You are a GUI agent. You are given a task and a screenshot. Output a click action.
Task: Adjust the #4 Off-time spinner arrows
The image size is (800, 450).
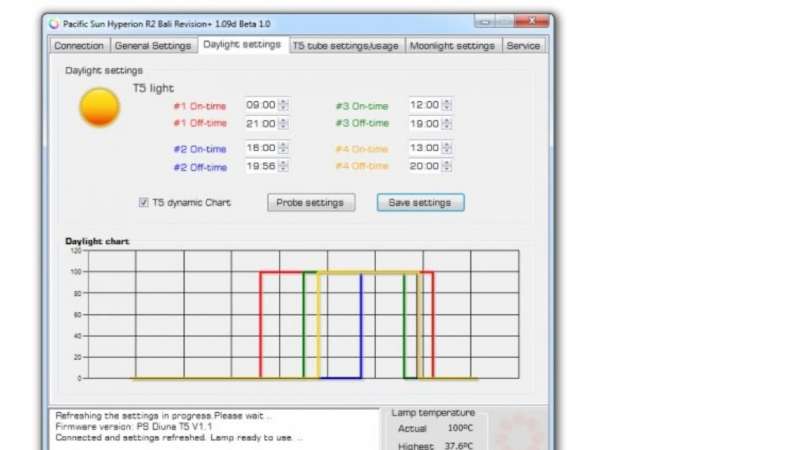447,167
